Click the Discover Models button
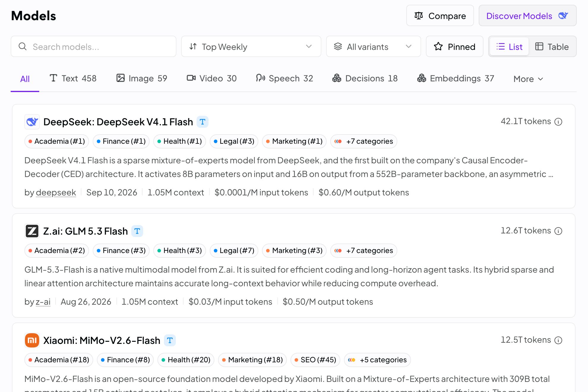The width and height of the screenshot is (588, 392). [527, 16]
